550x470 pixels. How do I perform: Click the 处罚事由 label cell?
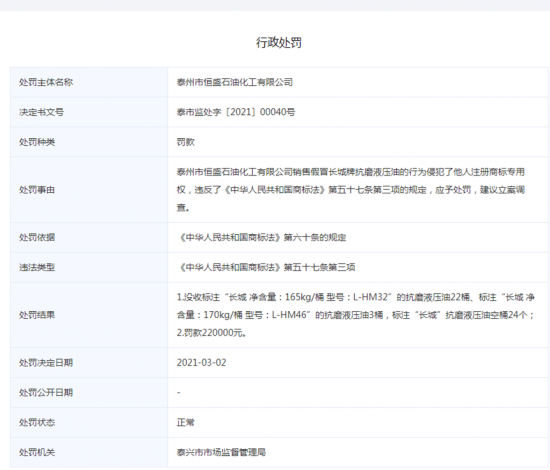coord(89,190)
